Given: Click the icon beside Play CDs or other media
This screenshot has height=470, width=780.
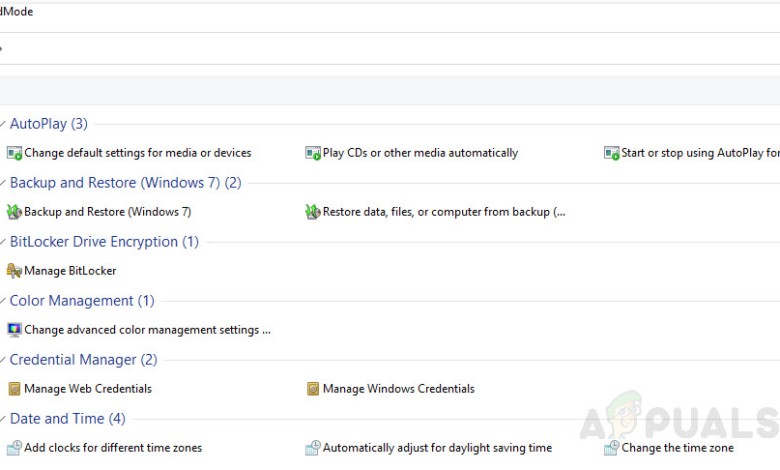Looking at the screenshot, I should 313,153.
